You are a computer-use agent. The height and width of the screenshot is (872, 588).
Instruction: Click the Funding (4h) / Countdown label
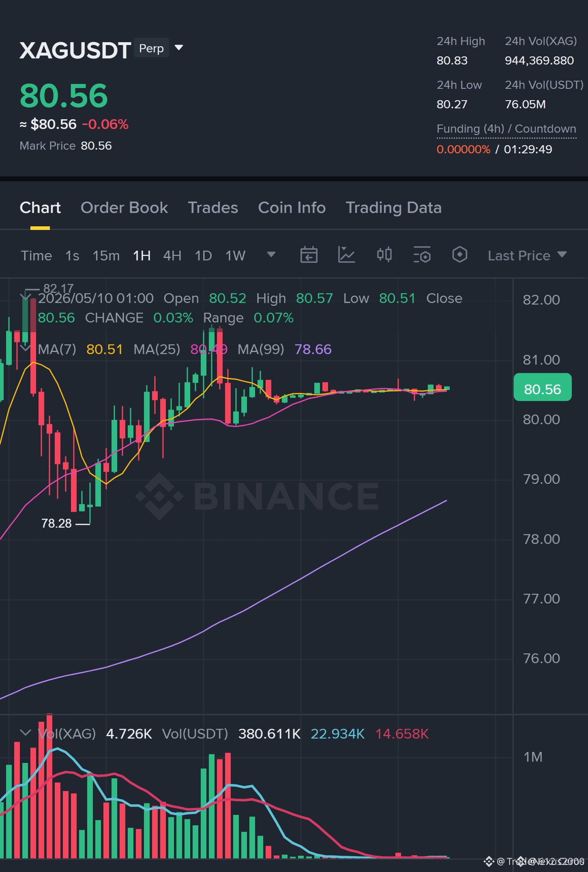(506, 129)
